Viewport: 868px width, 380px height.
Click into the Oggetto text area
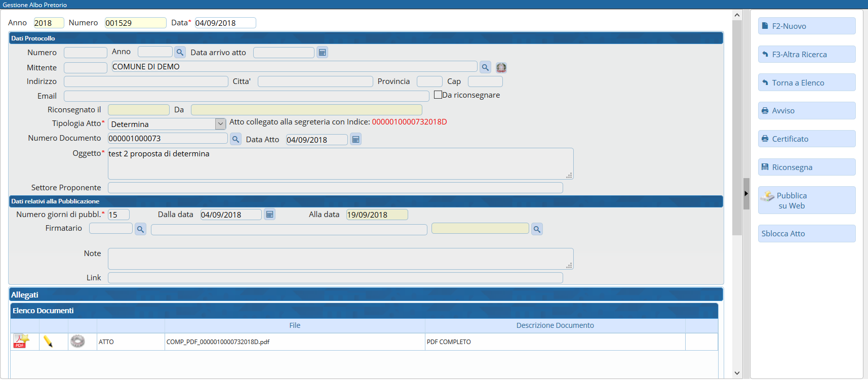coord(340,164)
